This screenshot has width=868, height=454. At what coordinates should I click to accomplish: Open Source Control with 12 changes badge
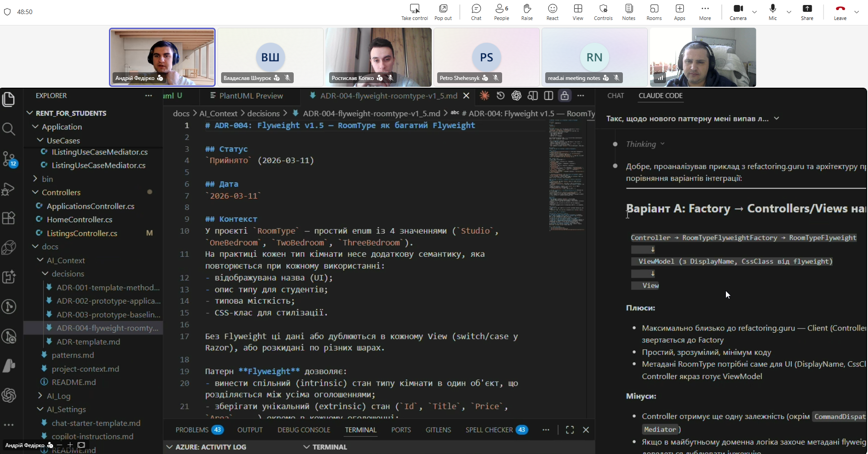(9, 159)
